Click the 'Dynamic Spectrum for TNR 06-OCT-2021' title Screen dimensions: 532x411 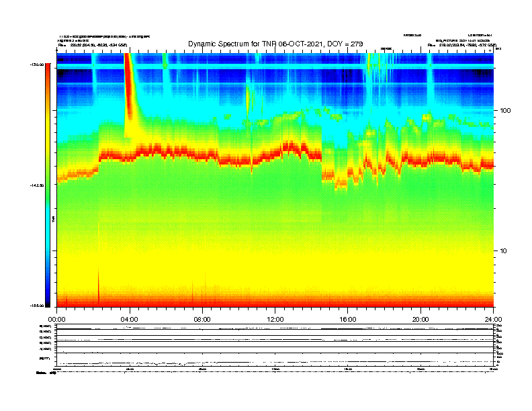[275, 44]
